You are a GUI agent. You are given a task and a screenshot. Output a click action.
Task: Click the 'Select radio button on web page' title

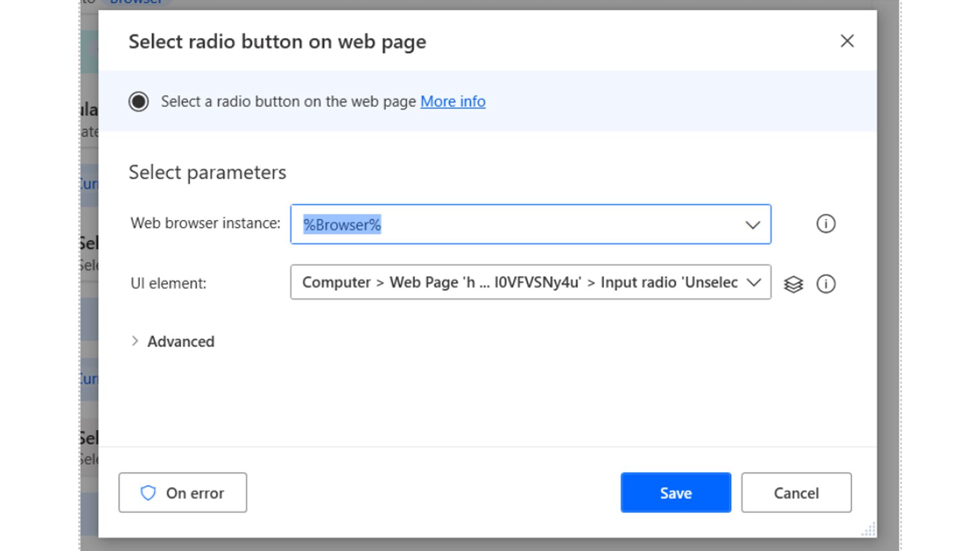pos(277,42)
